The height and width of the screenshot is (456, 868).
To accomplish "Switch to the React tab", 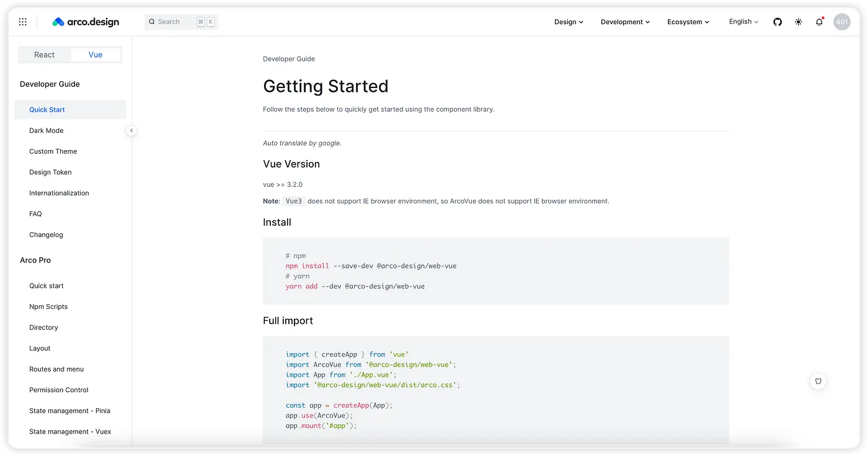I will click(x=45, y=55).
